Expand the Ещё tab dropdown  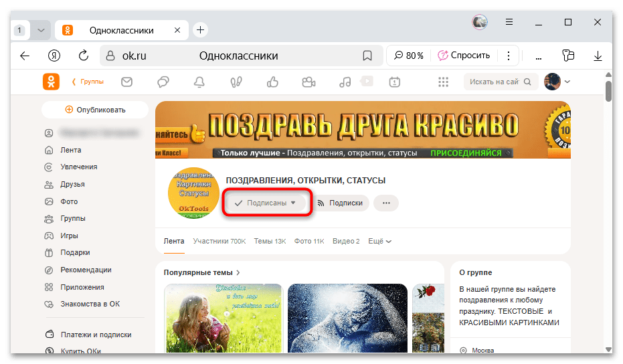379,241
